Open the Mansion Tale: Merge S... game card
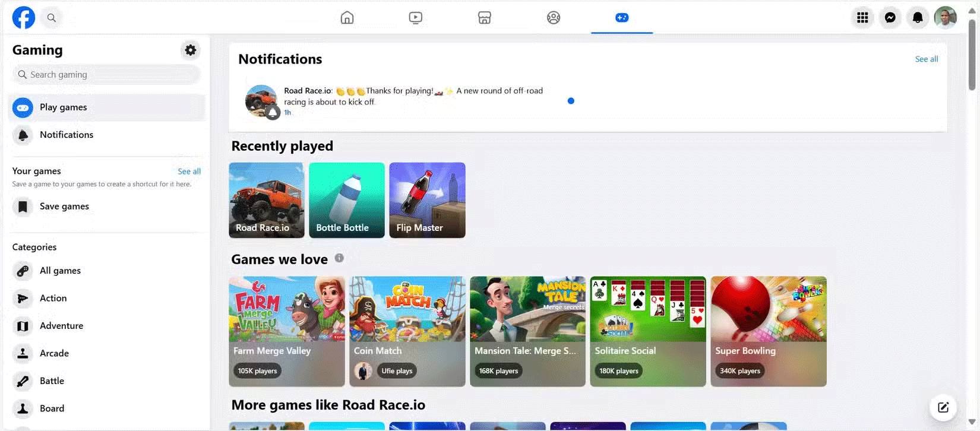 click(528, 331)
